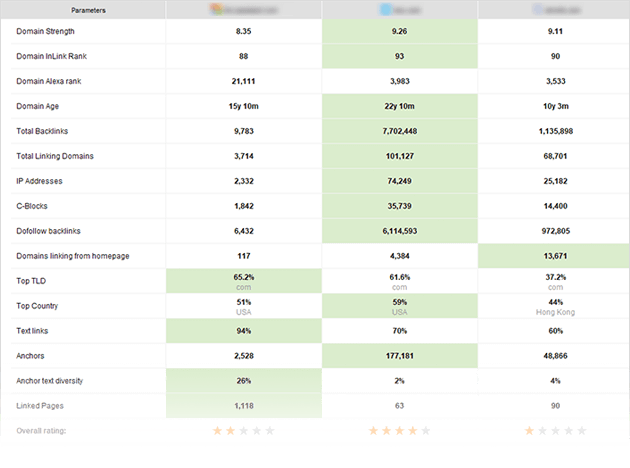The width and height of the screenshot is (630, 468).
Task: Click the 177,181 Anchors value
Action: pos(399,357)
